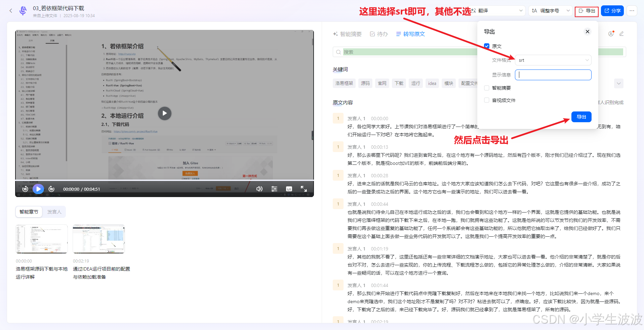Viewport: 644px width, 330px height.
Task: Switch to the 智能摘要 tab
Action: (347, 34)
